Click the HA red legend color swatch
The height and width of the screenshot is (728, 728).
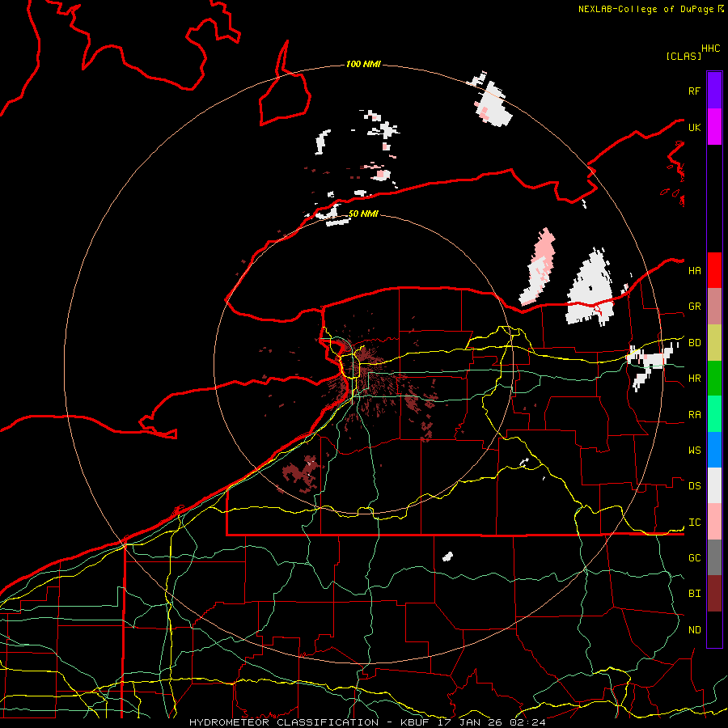coord(714,270)
